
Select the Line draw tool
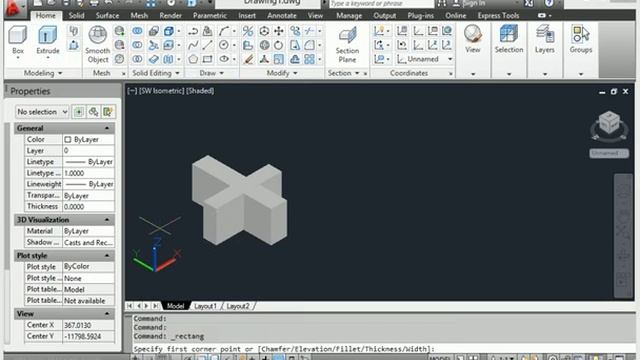208,45
